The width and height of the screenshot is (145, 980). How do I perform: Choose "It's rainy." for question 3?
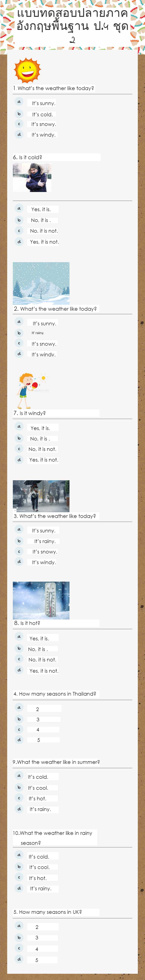point(44,541)
